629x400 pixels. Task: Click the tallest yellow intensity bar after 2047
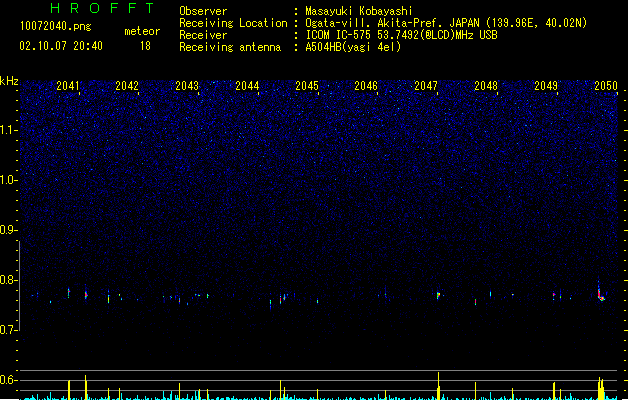[x=438, y=386]
